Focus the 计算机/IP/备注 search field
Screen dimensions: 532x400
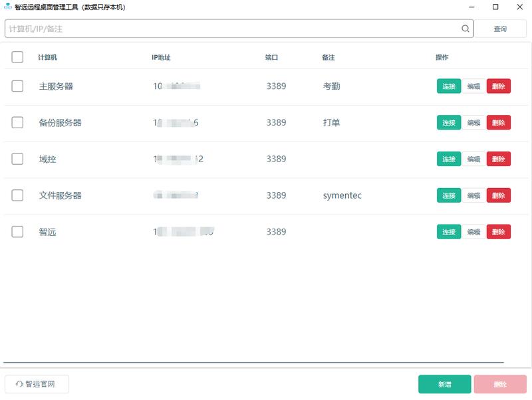pos(233,29)
